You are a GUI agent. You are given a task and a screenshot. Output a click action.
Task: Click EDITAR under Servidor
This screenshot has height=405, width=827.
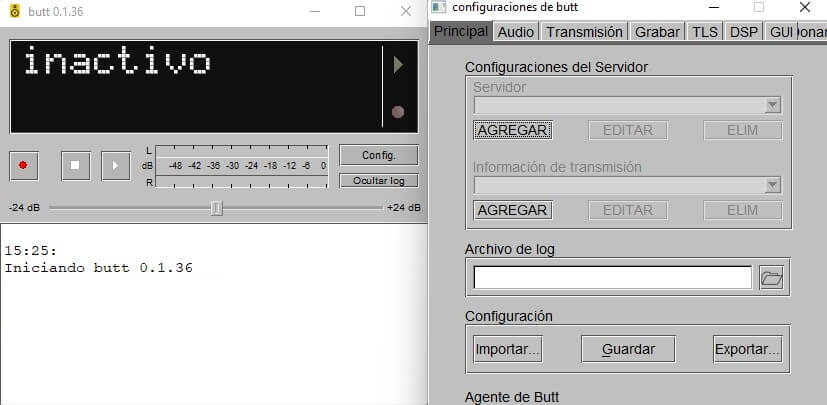(628, 130)
